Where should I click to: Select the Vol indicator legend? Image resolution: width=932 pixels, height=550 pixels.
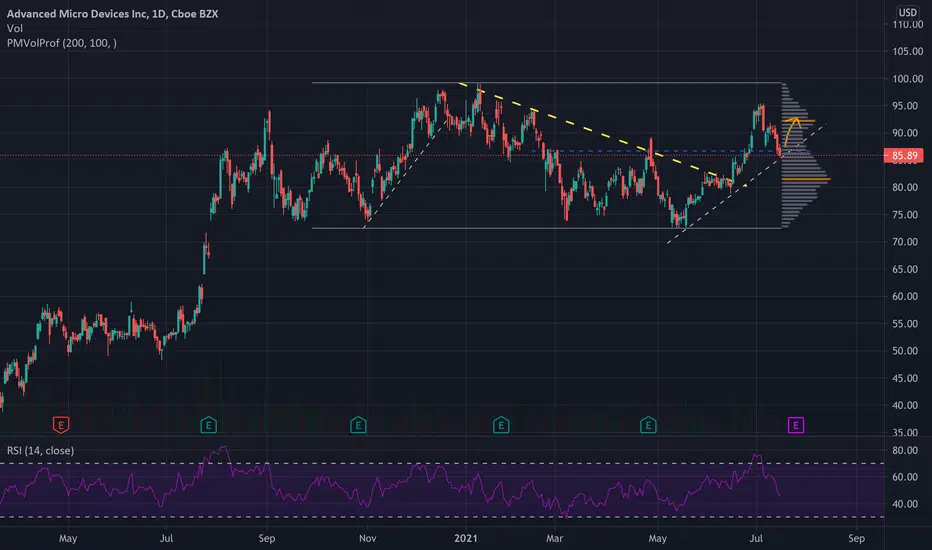(15, 29)
